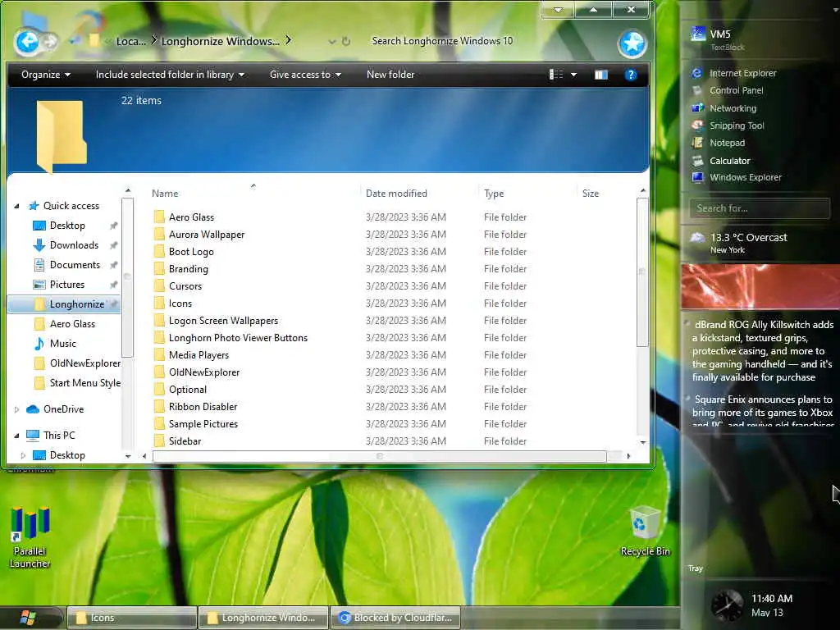Open the Recycle Bin desktop icon

point(645,531)
